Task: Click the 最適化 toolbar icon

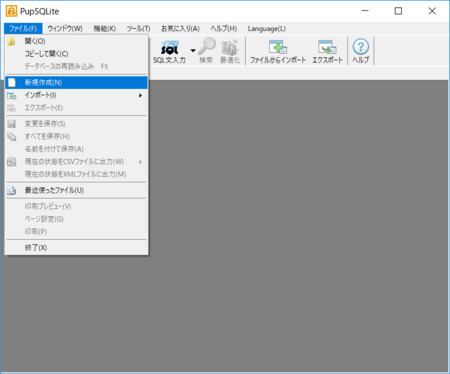Action: [230, 51]
